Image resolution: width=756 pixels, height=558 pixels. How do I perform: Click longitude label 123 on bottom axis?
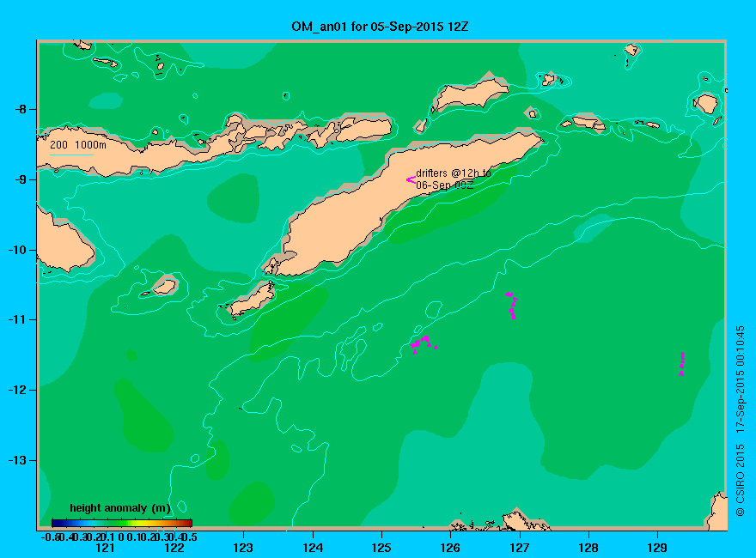243,548
